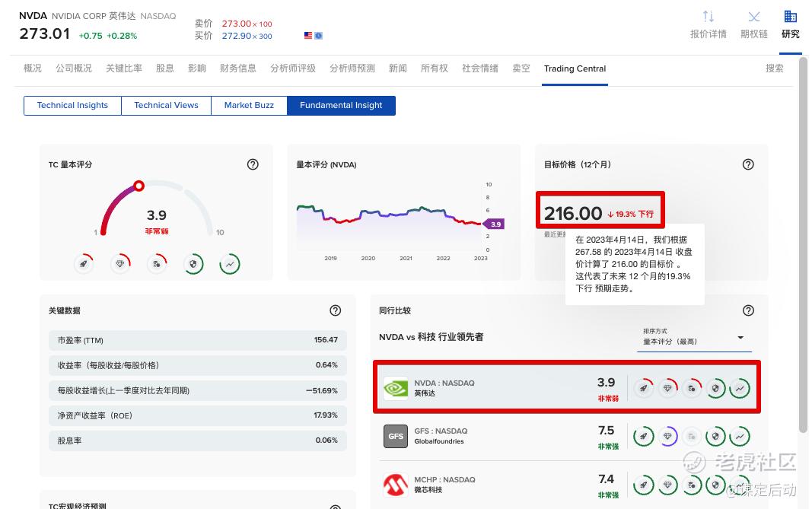
Task: Click the purple diamond icon in the GFS row
Action: point(667,437)
